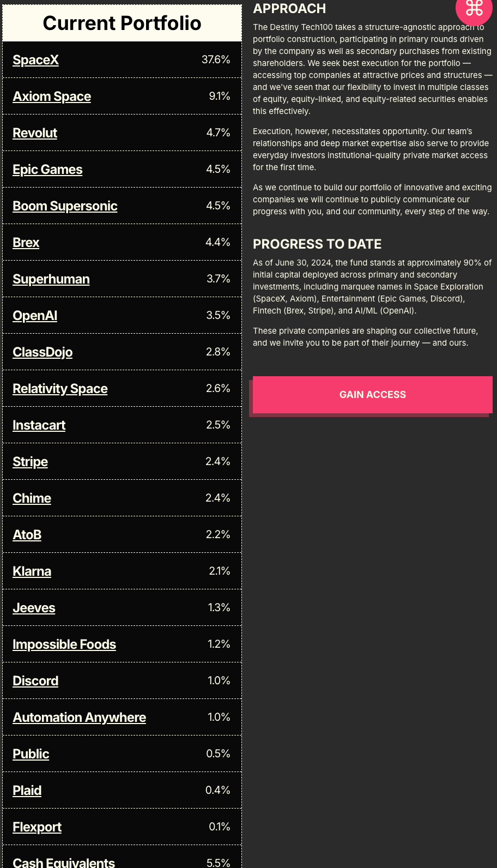This screenshot has height=868, width=497.
Task: Open the AtoB link
Action: [x=27, y=535]
